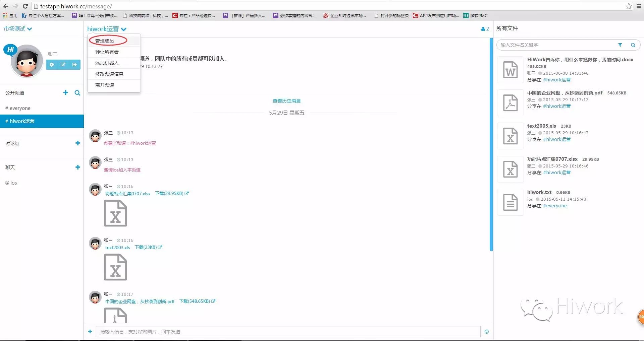Click the plus attachment icon beside message input
This screenshot has height=341, width=644.
(x=90, y=332)
